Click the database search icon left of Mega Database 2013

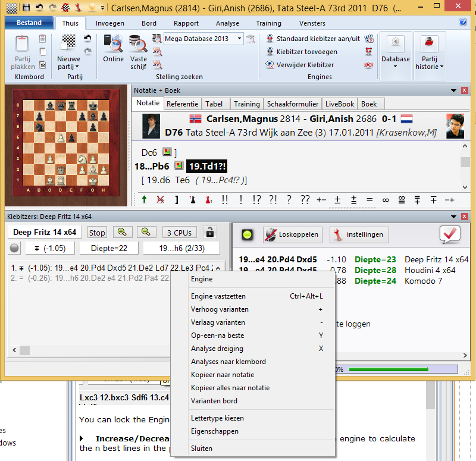tap(156, 39)
